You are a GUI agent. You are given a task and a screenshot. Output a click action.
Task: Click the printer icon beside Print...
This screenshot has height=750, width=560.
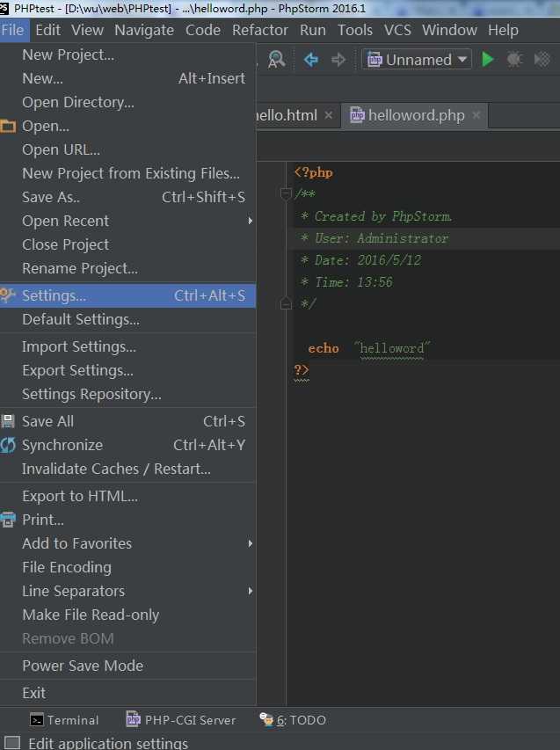click(x=8, y=520)
